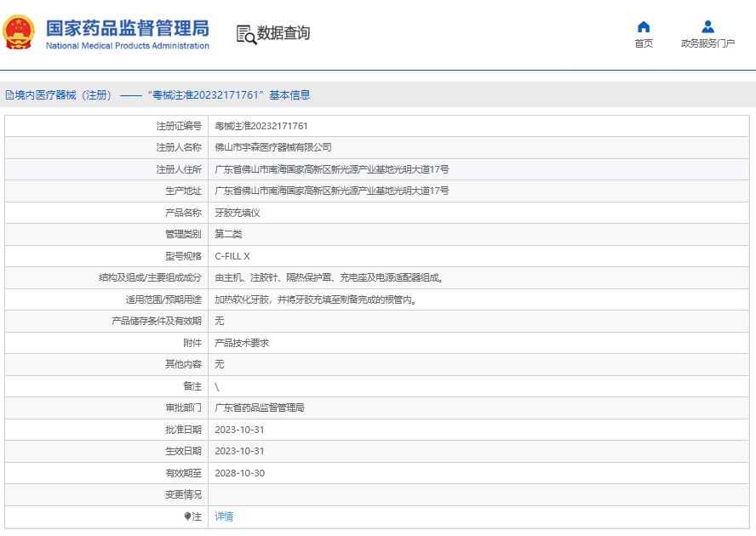Click 无 in the 其他内容 row
The width and height of the screenshot is (756, 536).
pyautogui.click(x=220, y=364)
